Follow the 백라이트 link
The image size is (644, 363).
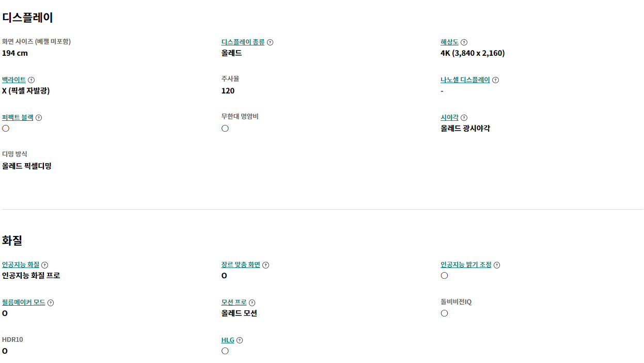click(x=14, y=80)
